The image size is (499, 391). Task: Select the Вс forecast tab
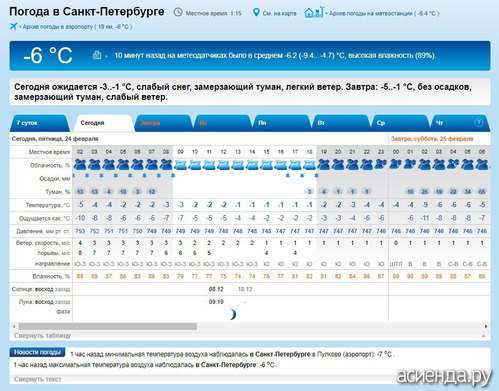pos(222,123)
